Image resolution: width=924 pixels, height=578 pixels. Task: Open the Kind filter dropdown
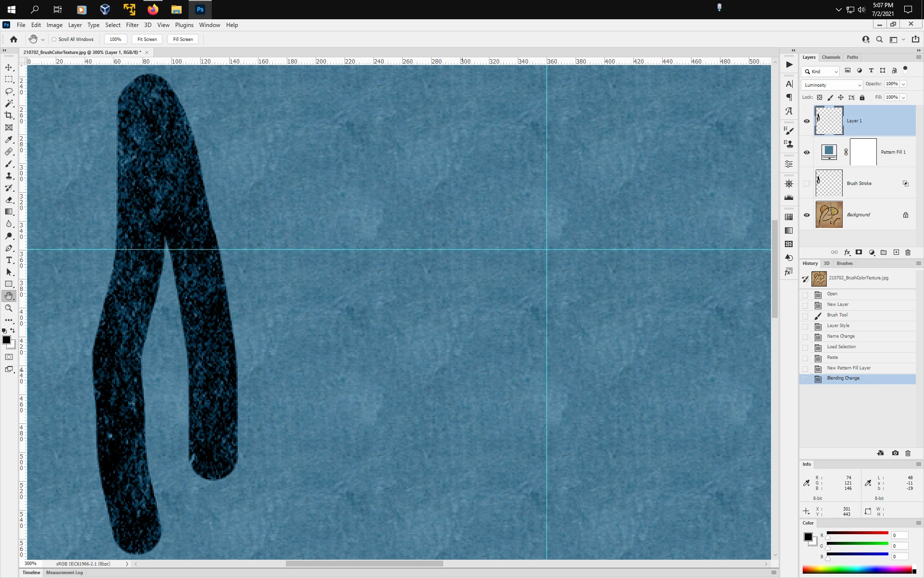pyautogui.click(x=821, y=71)
